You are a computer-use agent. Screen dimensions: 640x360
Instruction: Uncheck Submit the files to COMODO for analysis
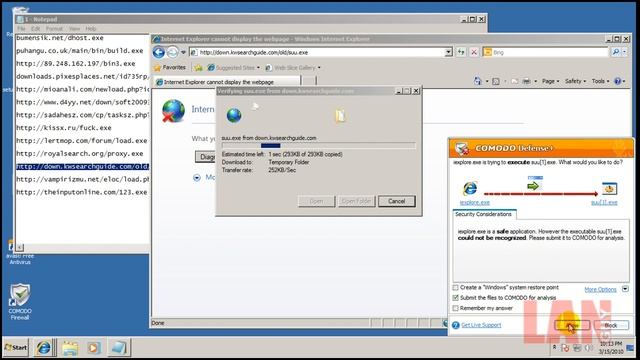click(x=456, y=298)
